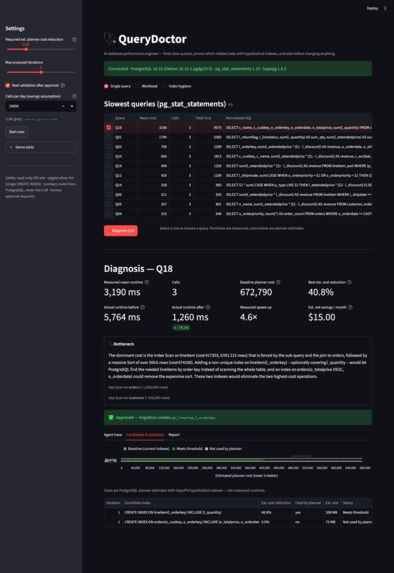
Task: Expand the Demo tools section
Action: tap(41, 147)
